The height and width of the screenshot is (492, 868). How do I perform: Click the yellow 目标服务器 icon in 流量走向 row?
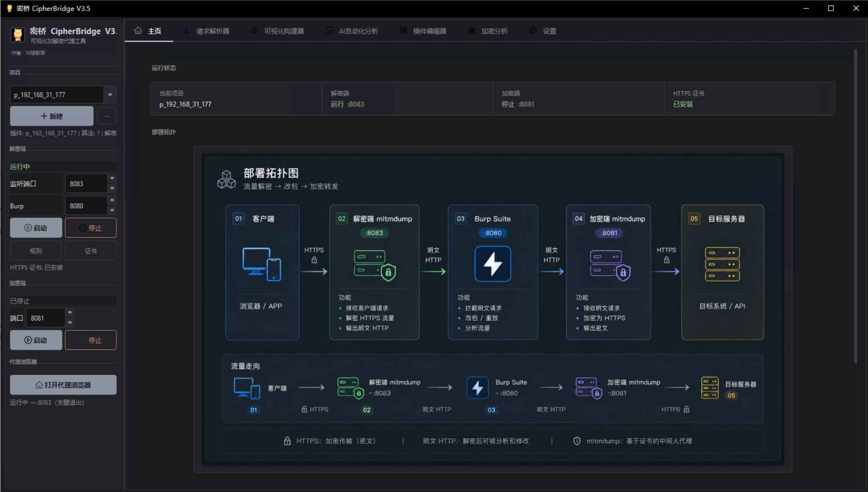pyautogui.click(x=710, y=388)
